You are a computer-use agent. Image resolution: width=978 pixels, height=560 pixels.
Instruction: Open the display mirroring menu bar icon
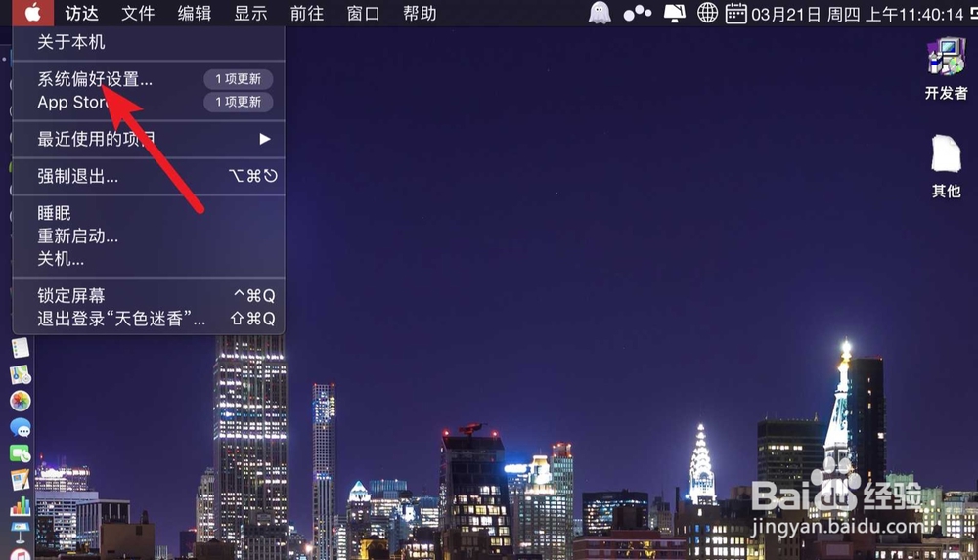674,13
